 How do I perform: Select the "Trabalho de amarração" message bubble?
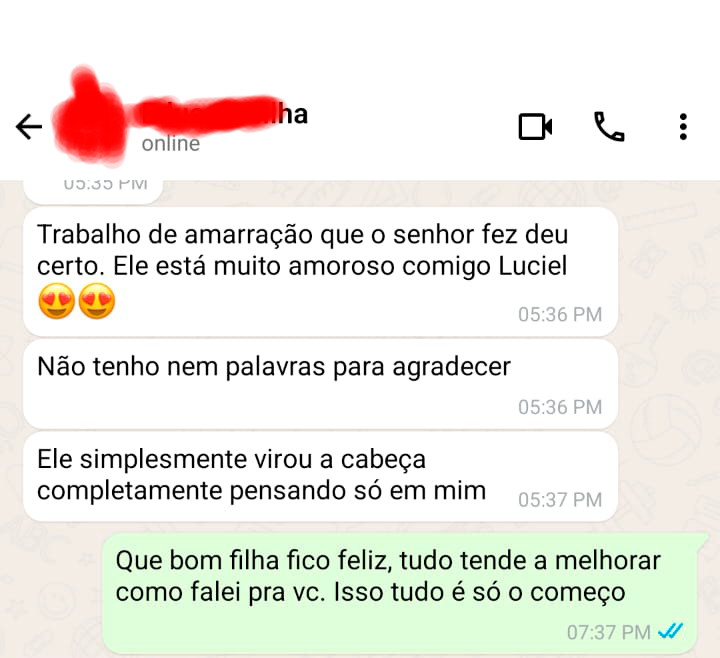tap(321, 271)
